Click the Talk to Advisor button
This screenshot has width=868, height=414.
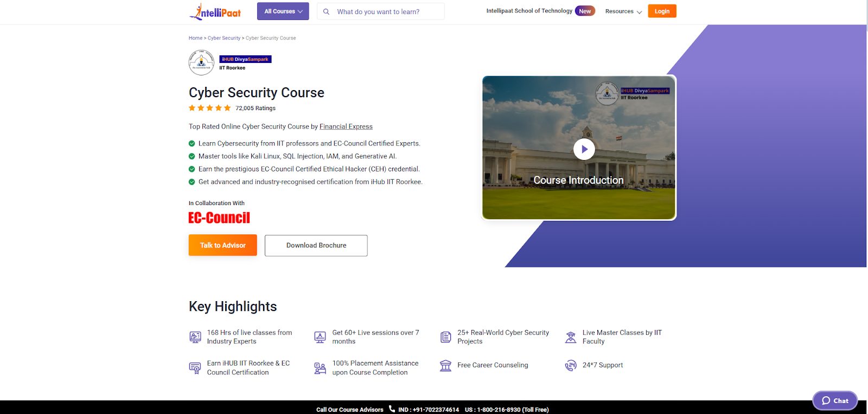[223, 245]
